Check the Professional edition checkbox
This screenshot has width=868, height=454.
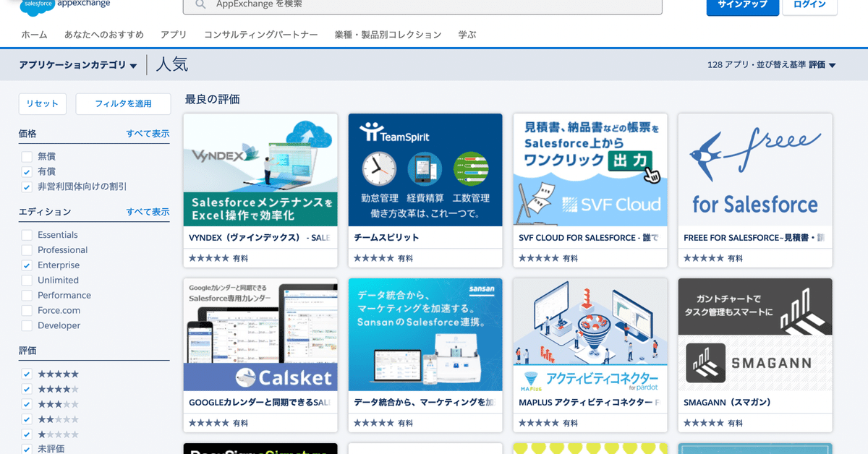27,250
